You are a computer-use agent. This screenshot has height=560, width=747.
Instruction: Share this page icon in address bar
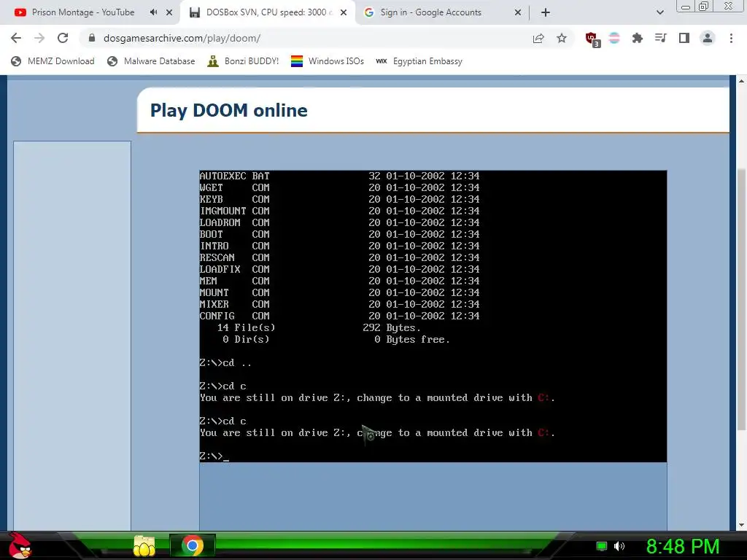tap(538, 38)
